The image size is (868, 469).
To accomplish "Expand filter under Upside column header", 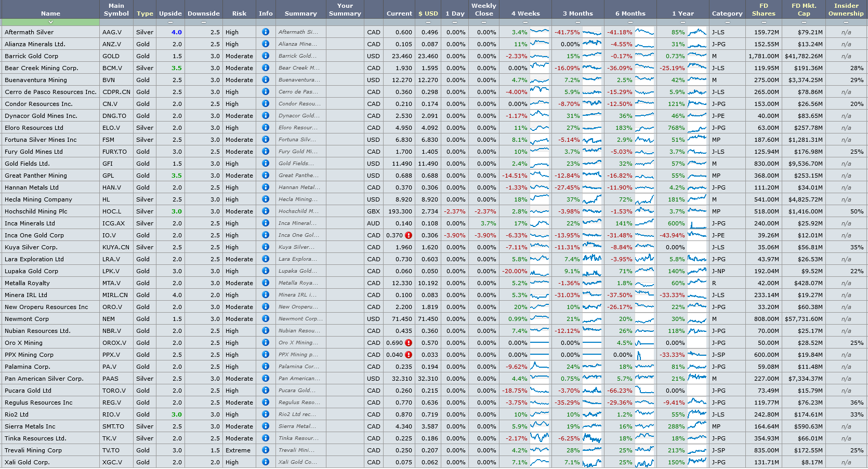I will [170, 22].
